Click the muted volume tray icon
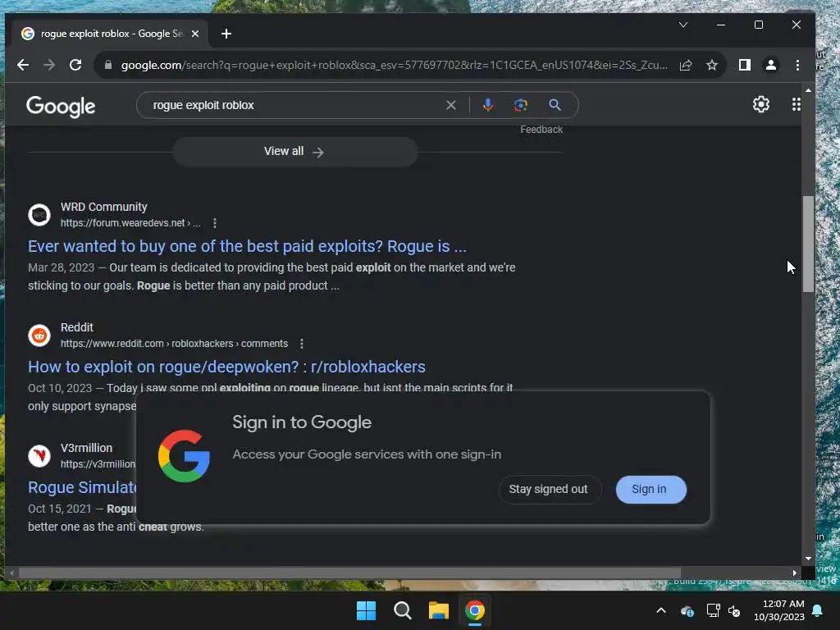This screenshot has width=840, height=630. (734, 610)
